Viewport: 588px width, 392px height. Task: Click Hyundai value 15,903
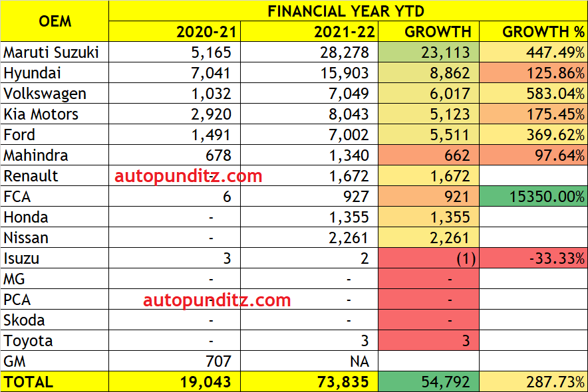click(x=345, y=73)
